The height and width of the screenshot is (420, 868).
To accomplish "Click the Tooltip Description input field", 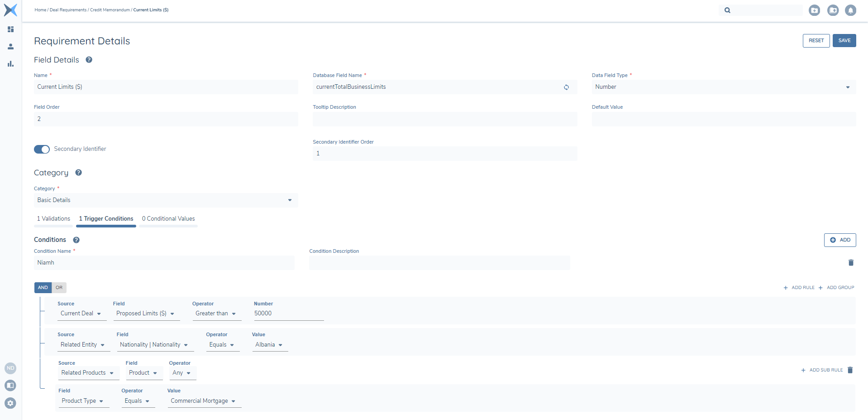I will tap(444, 119).
